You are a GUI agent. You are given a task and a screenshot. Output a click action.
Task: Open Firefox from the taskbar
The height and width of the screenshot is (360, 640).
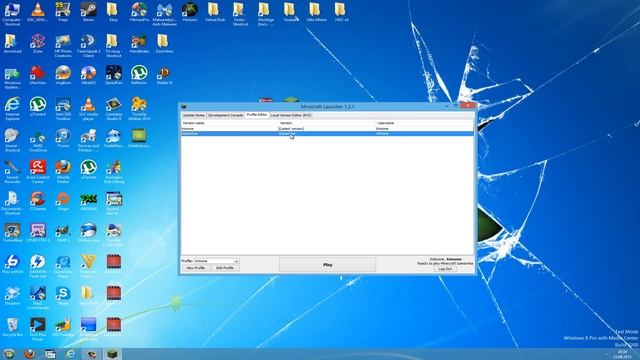29,354
